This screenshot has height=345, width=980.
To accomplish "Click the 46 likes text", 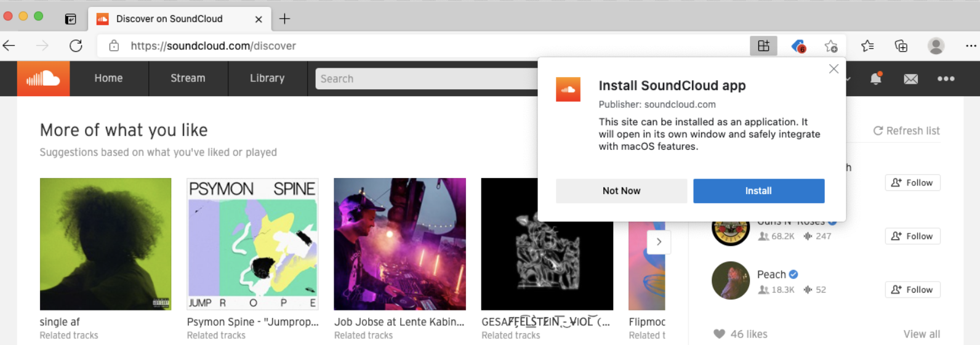I will [749, 334].
